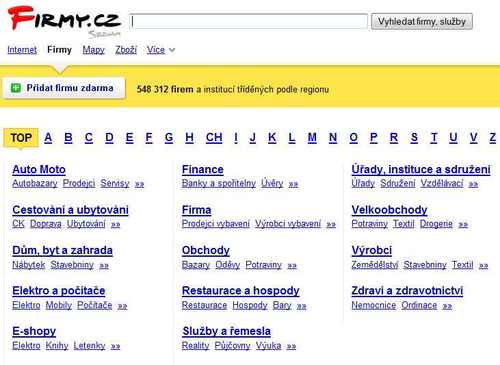This screenshot has width=500, height=365.
Task: Open Výrobci vybavení subcategory link
Action: tap(288, 224)
